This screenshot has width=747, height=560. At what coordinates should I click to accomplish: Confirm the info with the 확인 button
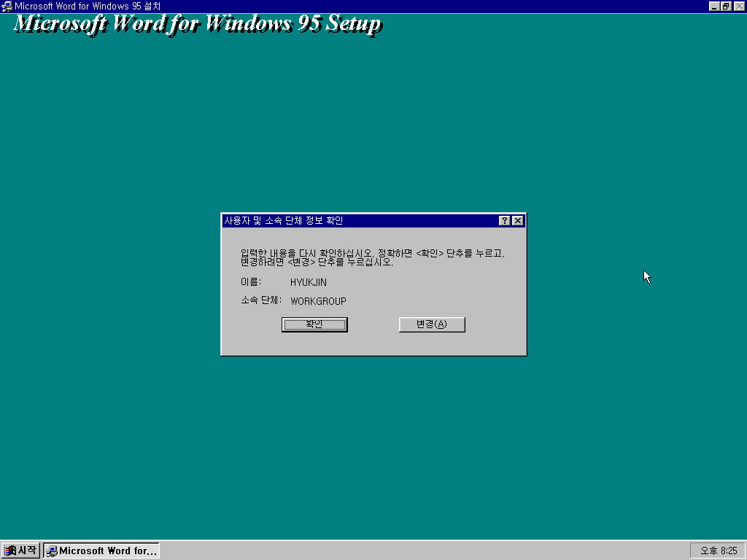(x=314, y=324)
